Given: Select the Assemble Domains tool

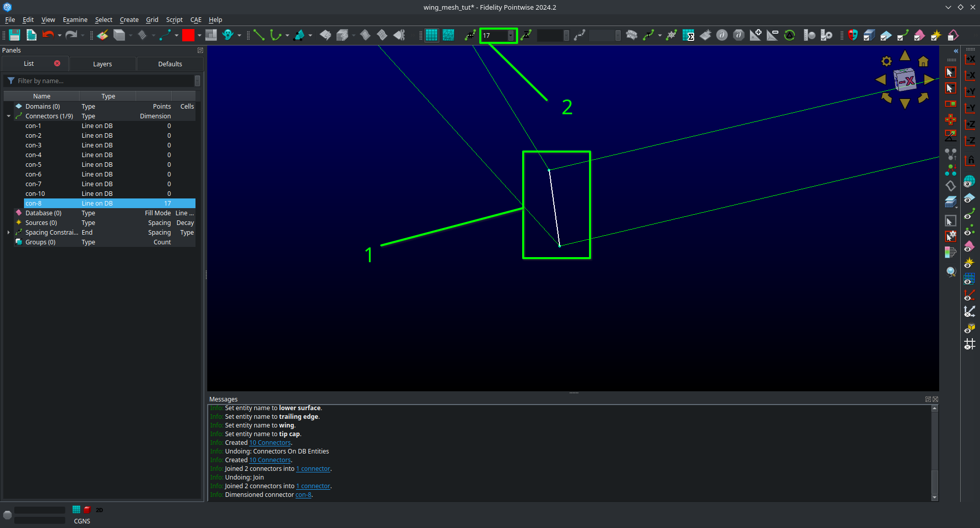Looking at the screenshot, I should point(325,35).
